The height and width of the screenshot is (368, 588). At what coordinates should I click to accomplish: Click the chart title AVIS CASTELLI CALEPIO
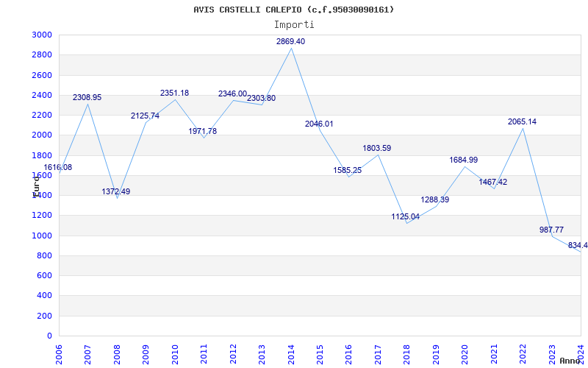pos(294,10)
